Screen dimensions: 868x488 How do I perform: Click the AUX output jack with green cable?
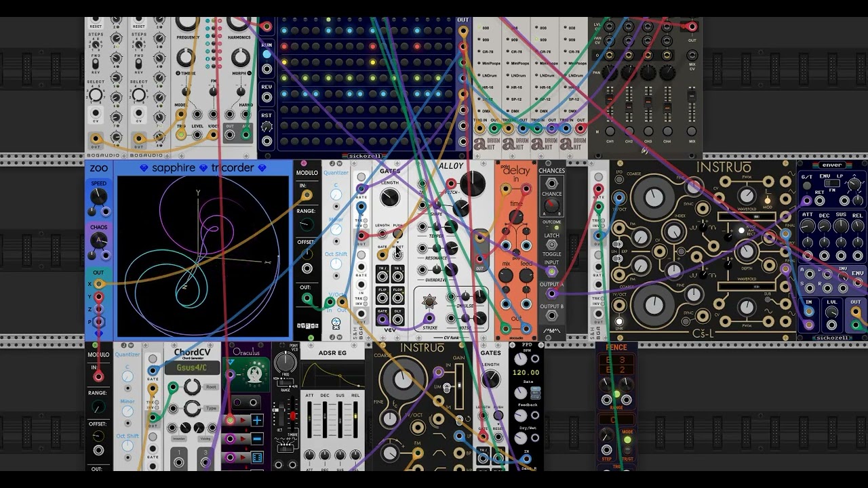(247, 134)
